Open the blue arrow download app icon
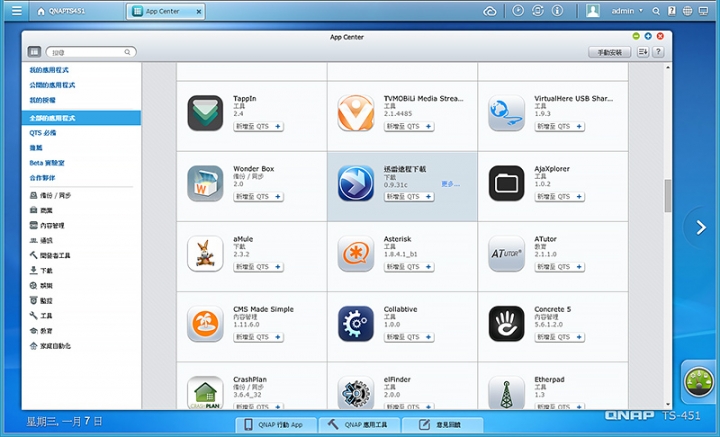The image size is (720, 437). coord(355,183)
